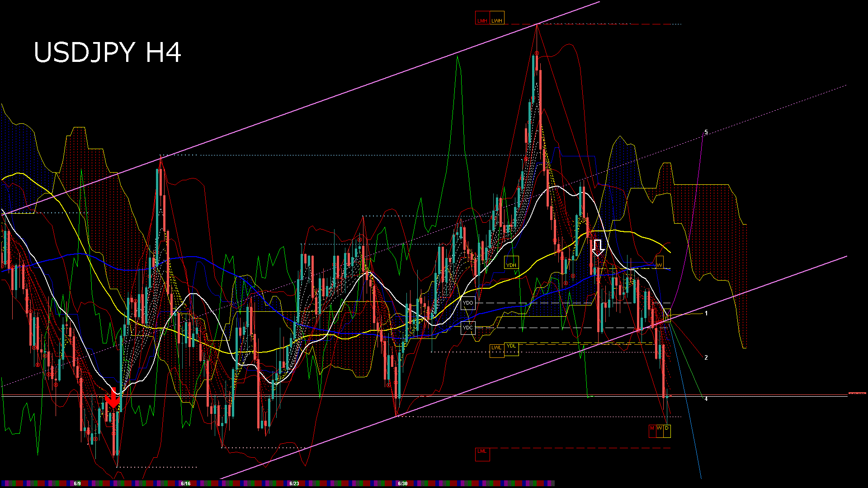Click the 6/23 date marker on time axis

tap(294, 483)
